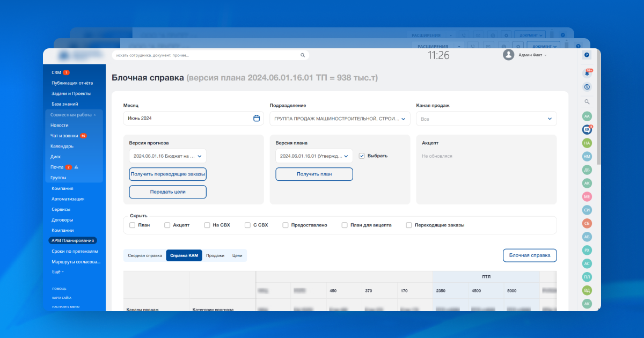This screenshot has width=644, height=338.
Task: Check the Предоставлено checkbox
Action: click(x=286, y=225)
